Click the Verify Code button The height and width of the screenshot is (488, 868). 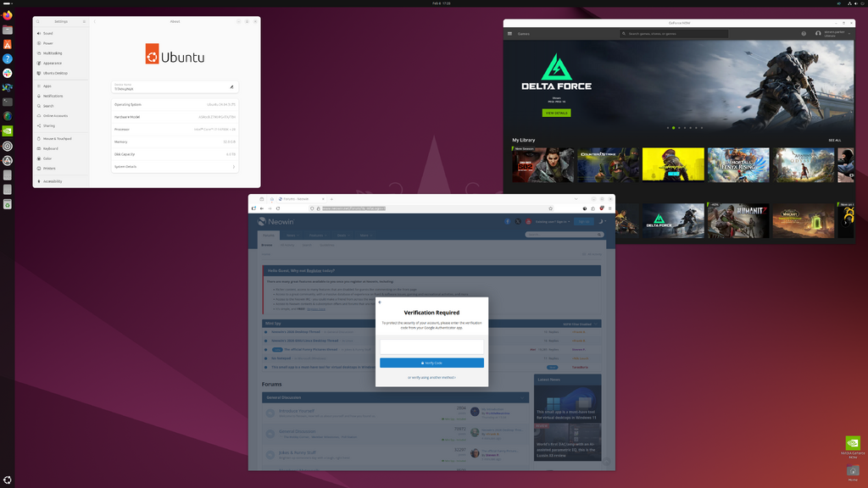click(431, 363)
